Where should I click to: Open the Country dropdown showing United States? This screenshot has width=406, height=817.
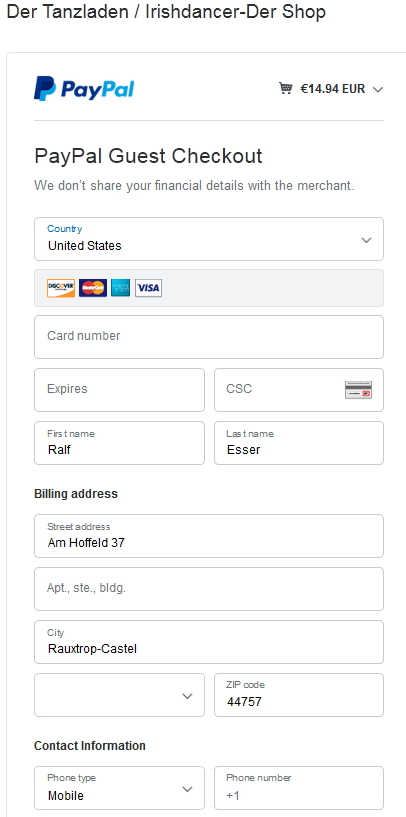[209, 239]
